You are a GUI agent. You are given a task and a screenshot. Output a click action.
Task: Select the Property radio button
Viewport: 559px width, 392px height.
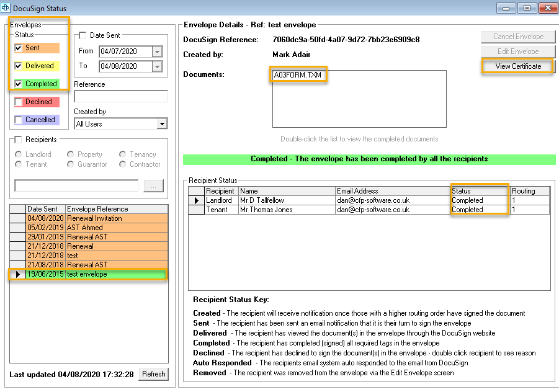(71, 154)
